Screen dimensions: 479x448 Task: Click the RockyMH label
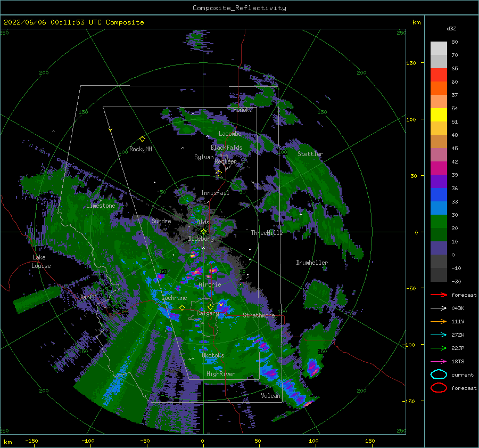tap(141, 149)
